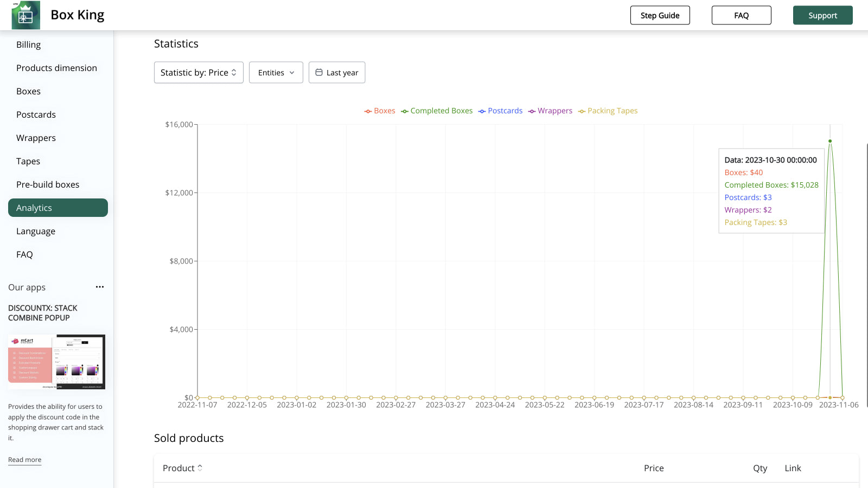868x488 pixels.
Task: Click the Support button
Action: point(822,15)
